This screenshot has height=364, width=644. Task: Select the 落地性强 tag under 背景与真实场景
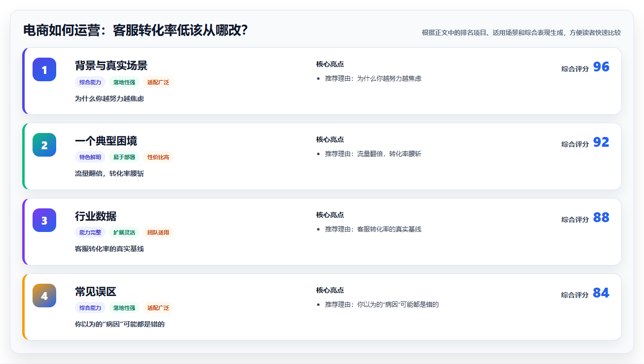(124, 82)
